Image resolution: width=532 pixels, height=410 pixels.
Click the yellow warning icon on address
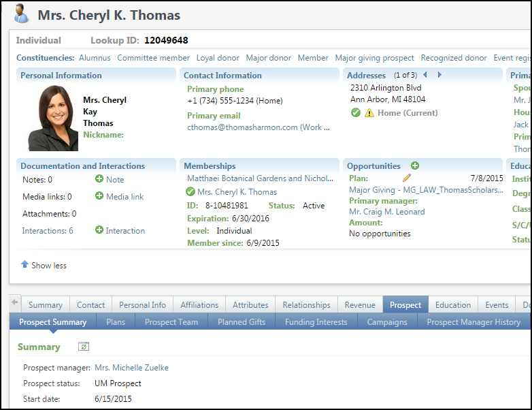[369, 113]
